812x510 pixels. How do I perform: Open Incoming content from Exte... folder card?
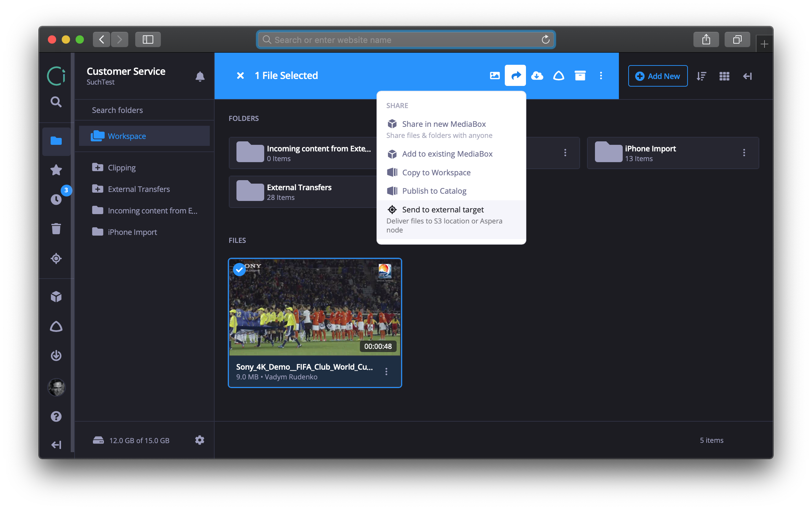tap(303, 153)
